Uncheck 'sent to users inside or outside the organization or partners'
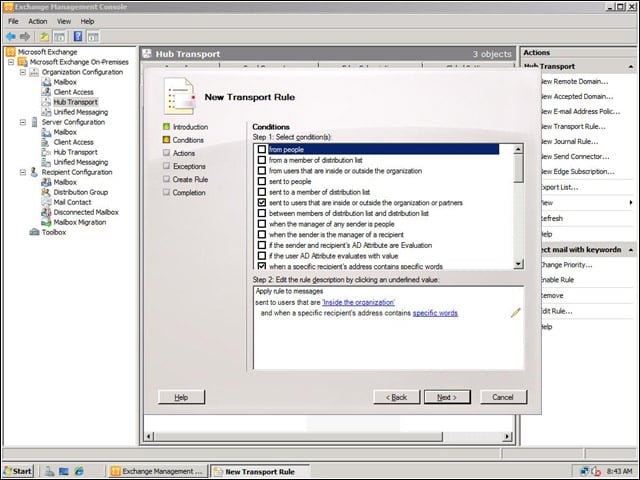640x480 pixels. click(262, 202)
